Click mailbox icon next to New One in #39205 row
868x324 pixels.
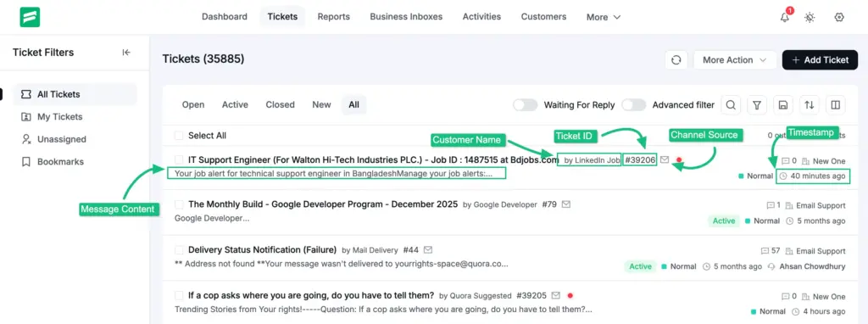point(806,296)
